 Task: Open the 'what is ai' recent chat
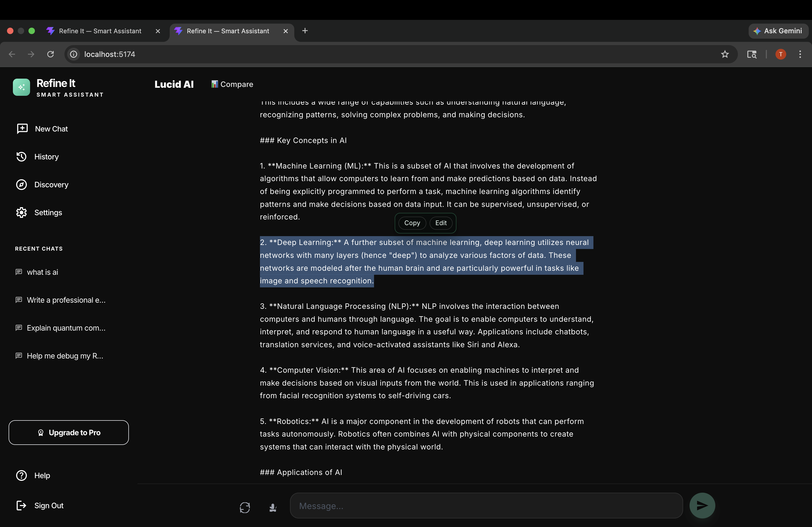[x=42, y=272]
